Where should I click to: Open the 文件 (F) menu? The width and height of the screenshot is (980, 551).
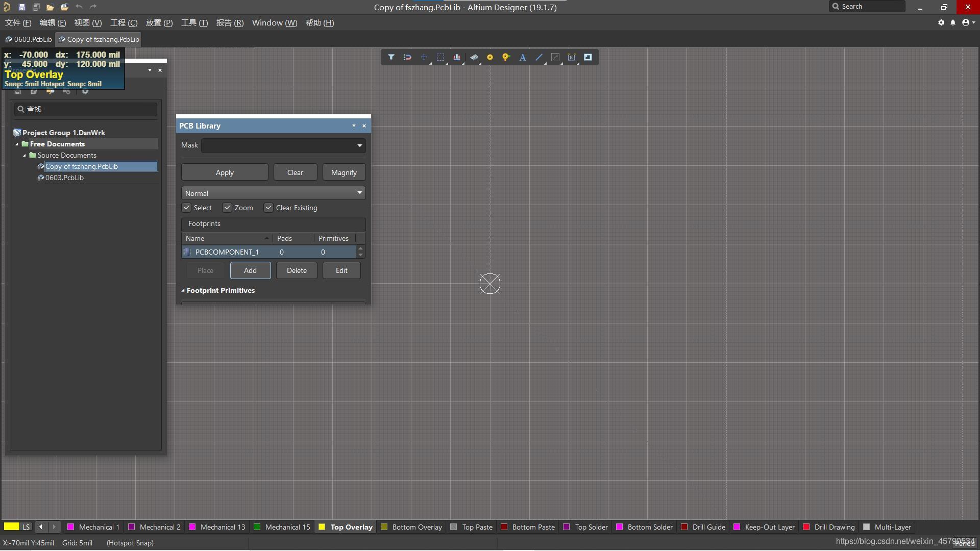point(18,23)
